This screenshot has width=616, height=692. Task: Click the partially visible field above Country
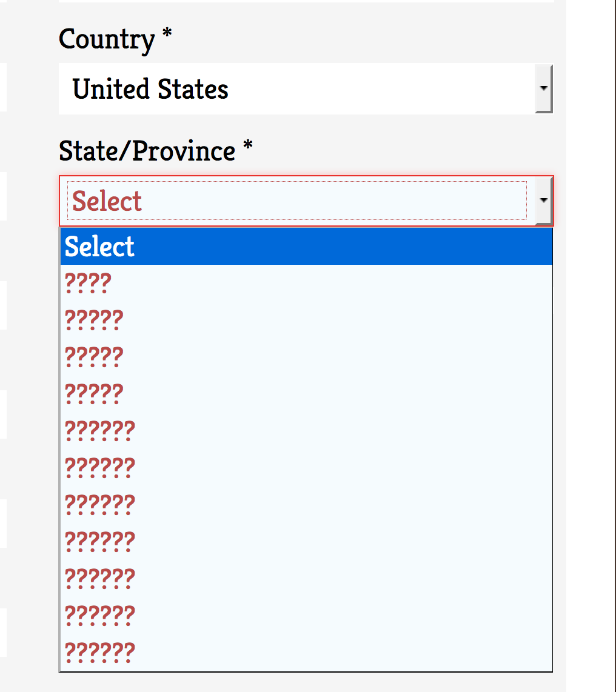[x=306, y=1]
